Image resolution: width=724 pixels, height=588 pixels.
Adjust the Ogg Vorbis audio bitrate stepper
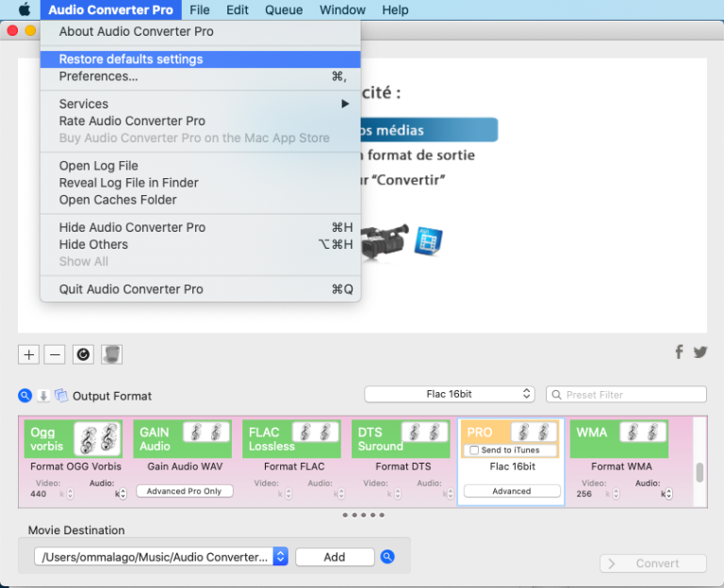point(123,494)
